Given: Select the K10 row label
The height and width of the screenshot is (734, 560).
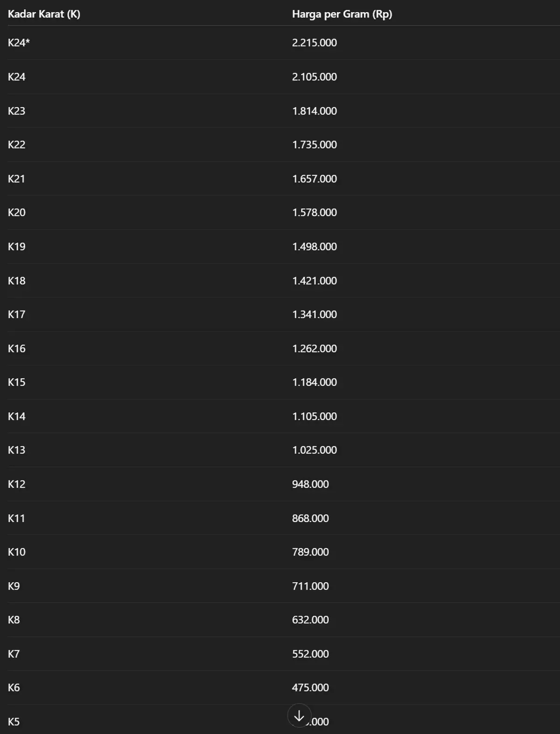Looking at the screenshot, I should pos(16,552).
